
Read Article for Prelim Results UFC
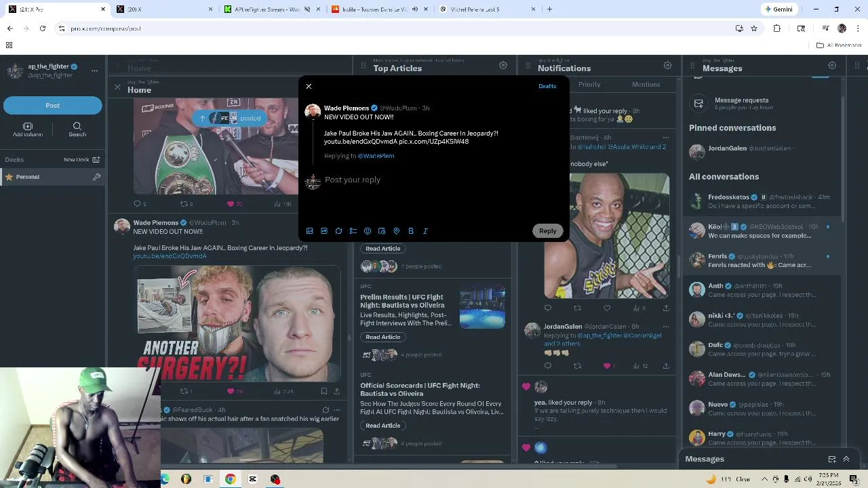383,337
